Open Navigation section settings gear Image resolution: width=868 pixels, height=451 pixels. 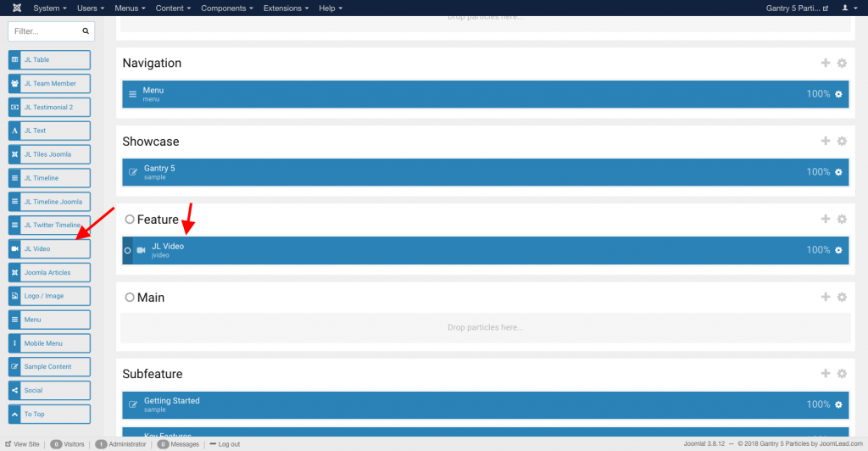(842, 63)
